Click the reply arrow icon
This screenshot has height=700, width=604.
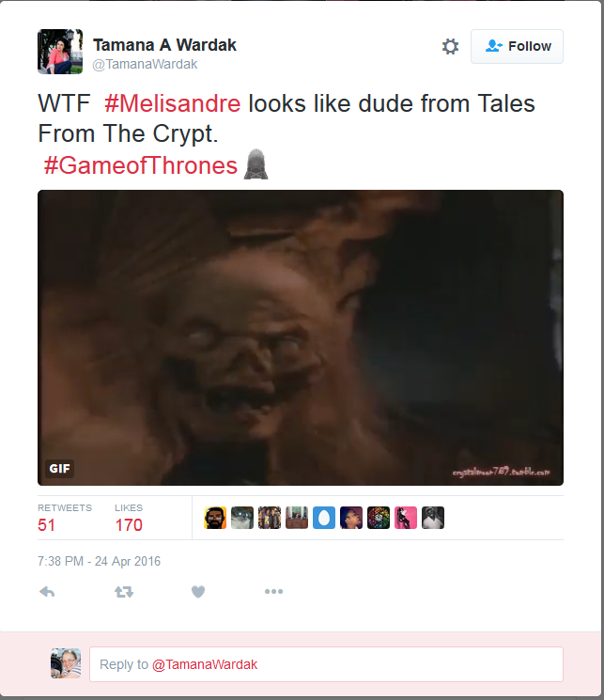click(x=47, y=592)
